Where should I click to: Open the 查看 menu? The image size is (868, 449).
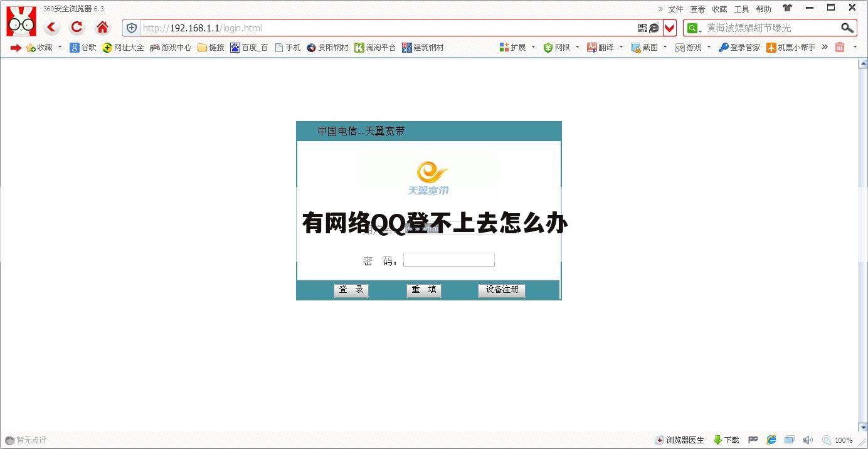coord(697,9)
